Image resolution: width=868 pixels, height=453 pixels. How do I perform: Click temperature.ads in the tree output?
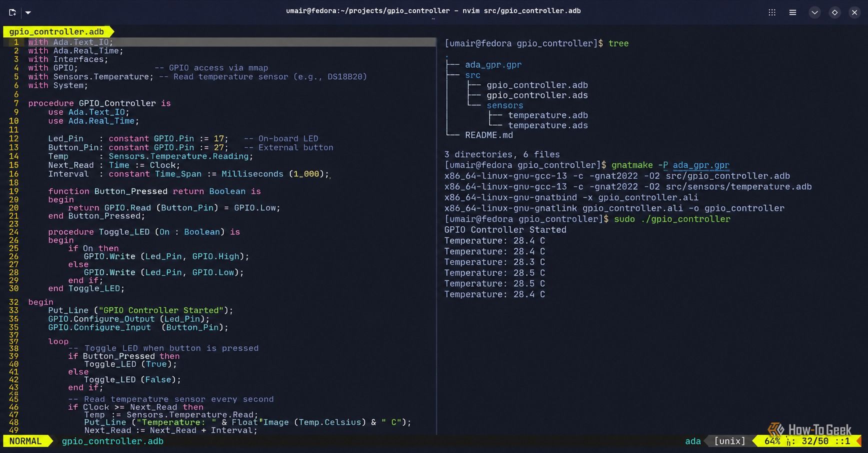point(548,125)
